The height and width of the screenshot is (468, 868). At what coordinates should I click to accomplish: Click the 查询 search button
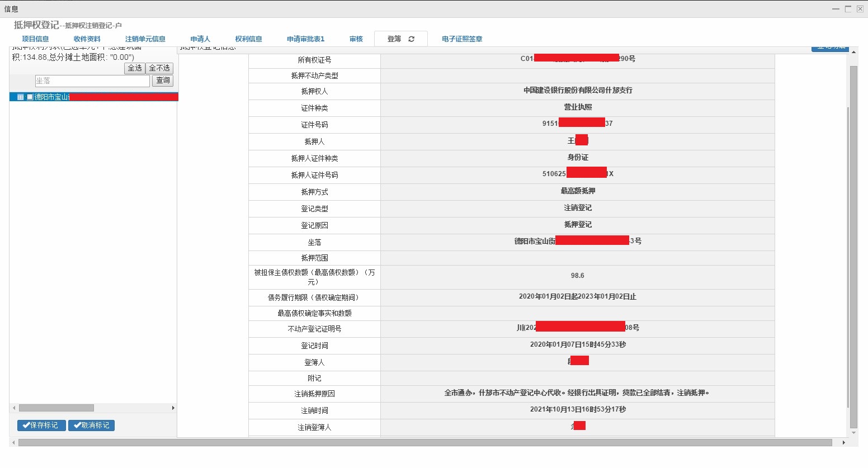(163, 81)
